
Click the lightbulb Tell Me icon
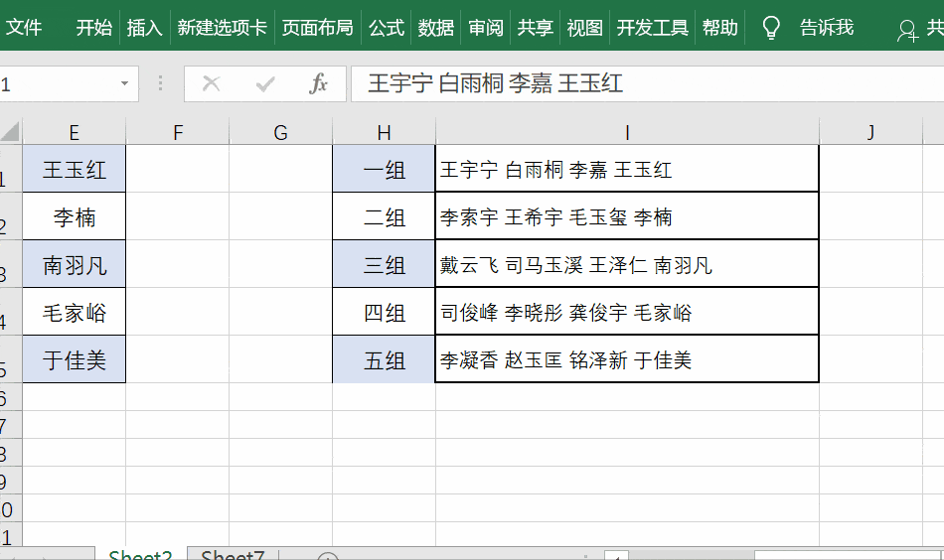click(770, 28)
